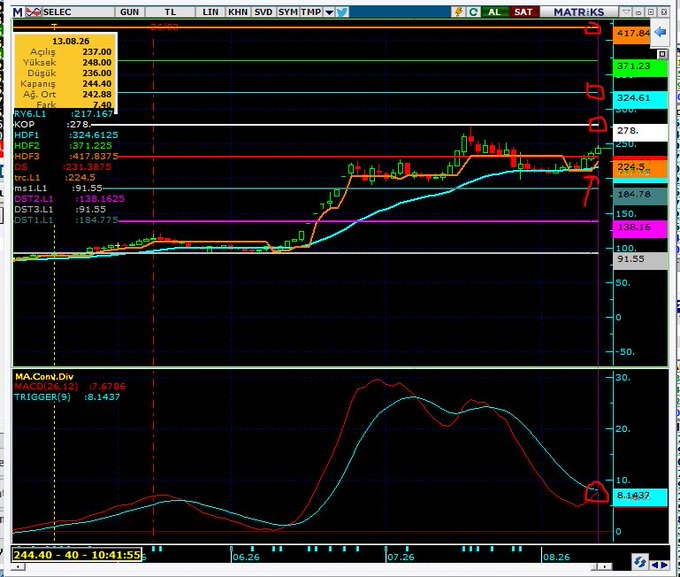This screenshot has width=680, height=577.
Task: Click the trc.L1 indicator label
Action: tap(27, 177)
